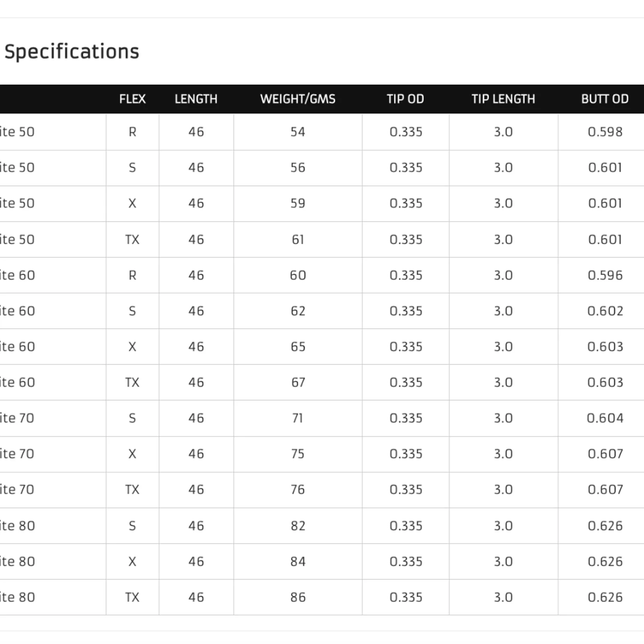Click the LENGTH column header
644x644 pixels.
click(x=196, y=99)
